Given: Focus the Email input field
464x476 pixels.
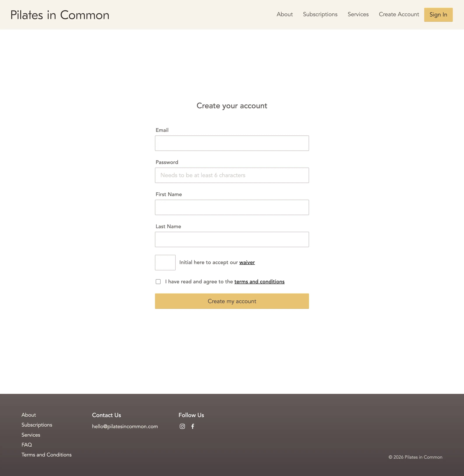Looking at the screenshot, I should [232, 143].
